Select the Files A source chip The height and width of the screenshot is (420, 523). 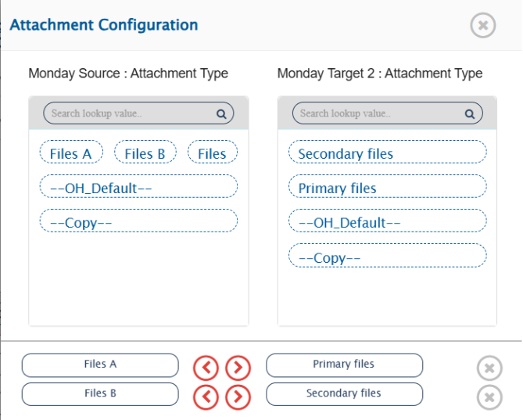[x=71, y=153]
